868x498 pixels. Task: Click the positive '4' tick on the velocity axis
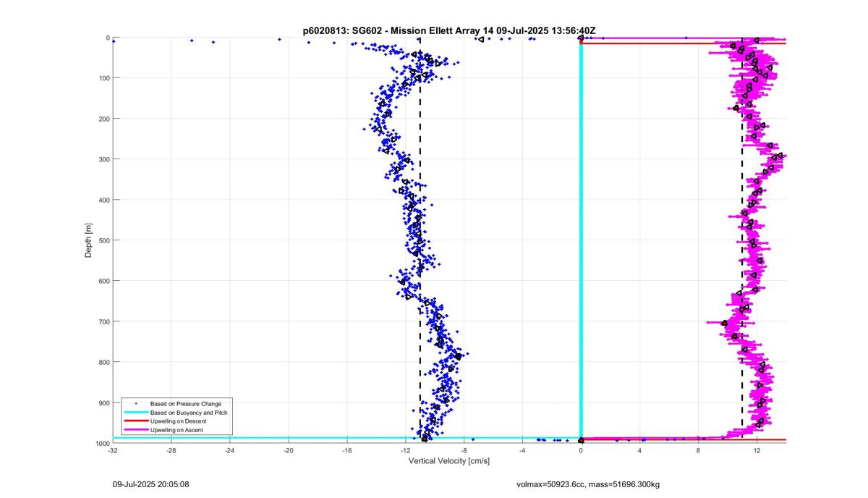click(640, 451)
